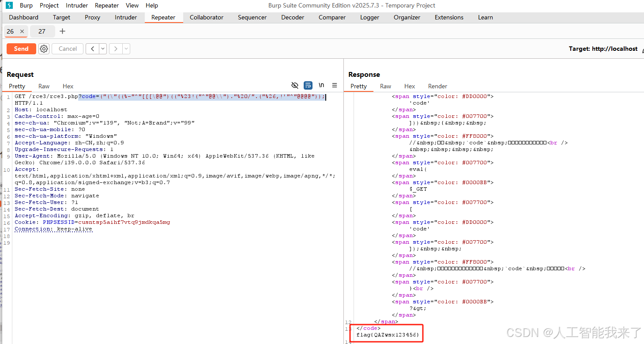Switch to the Learn tab
The image size is (644, 344).
485,18
